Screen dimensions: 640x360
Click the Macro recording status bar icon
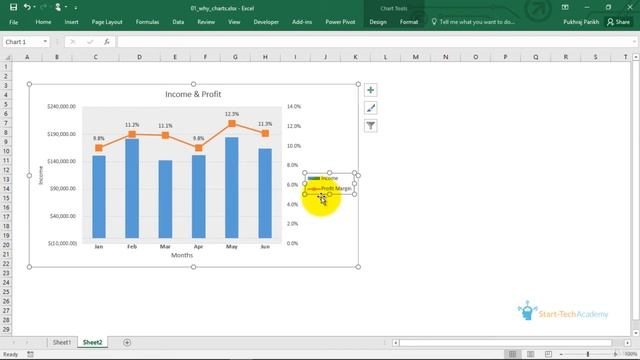pyautogui.click(x=30, y=354)
